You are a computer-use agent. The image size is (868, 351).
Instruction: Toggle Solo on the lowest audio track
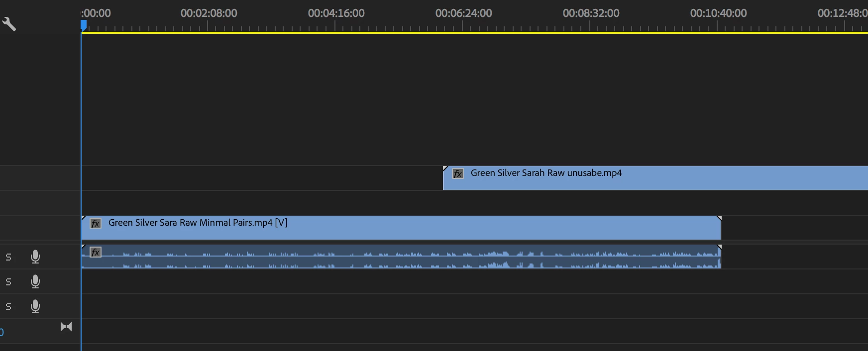8,307
